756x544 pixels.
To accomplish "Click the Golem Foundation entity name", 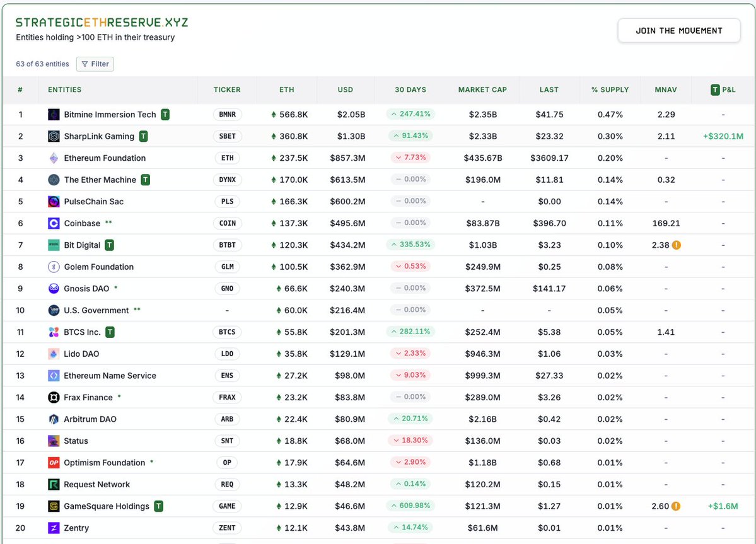I will (x=99, y=267).
